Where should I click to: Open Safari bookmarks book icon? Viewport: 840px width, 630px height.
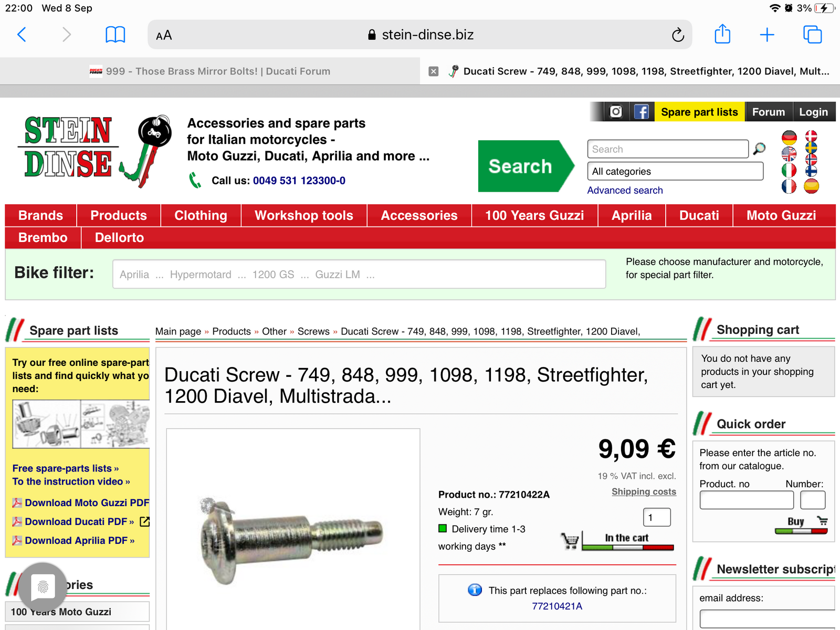115,35
